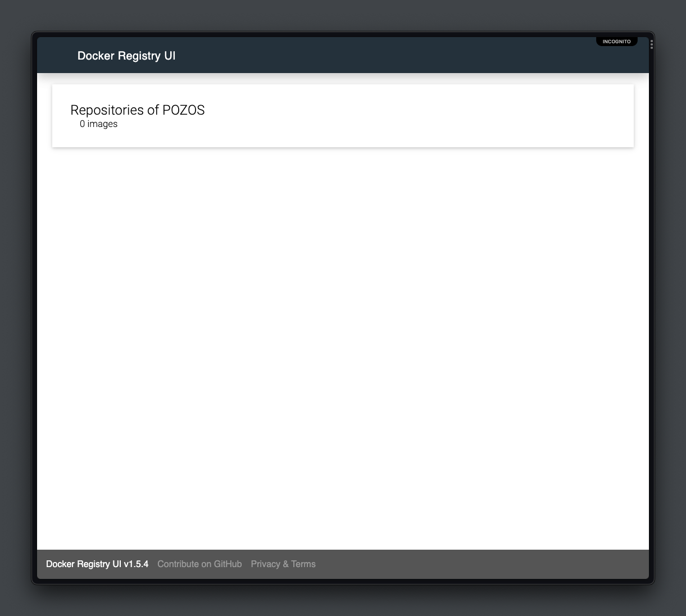Click the 0 images count label
686x616 pixels.
pyautogui.click(x=98, y=124)
